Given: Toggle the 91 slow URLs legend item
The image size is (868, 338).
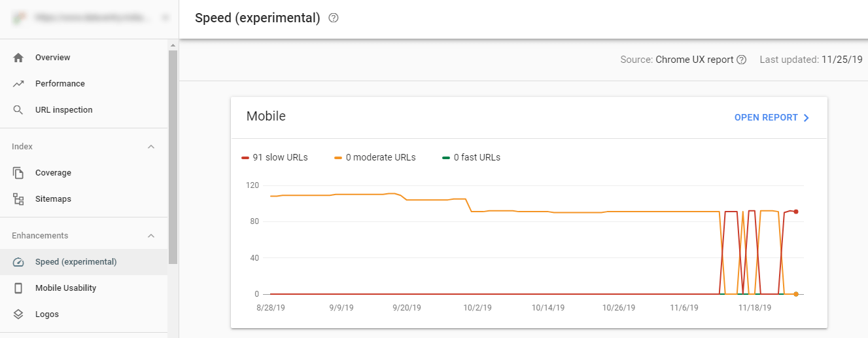Looking at the screenshot, I should (275, 157).
